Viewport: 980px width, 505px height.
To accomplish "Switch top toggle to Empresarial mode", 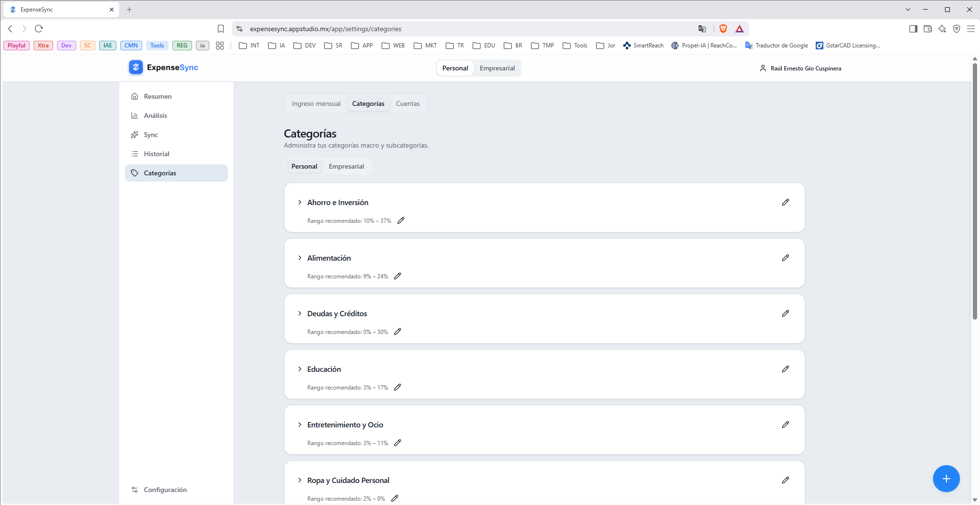I will tap(497, 68).
